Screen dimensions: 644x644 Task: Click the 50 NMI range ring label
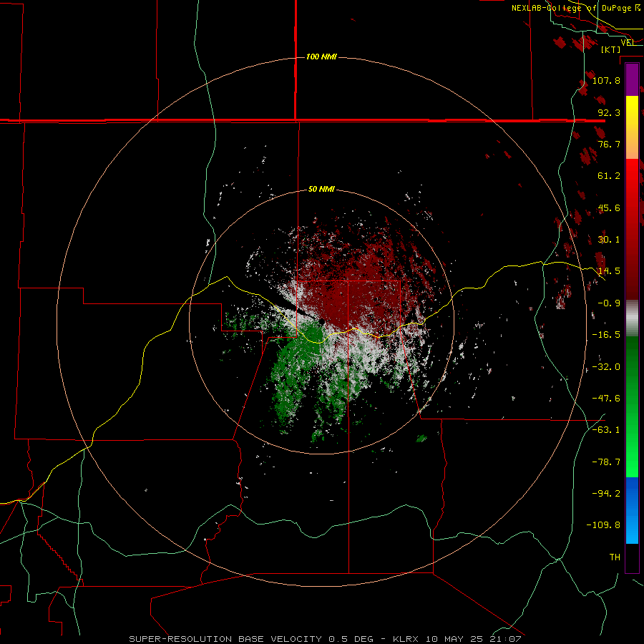pos(321,189)
